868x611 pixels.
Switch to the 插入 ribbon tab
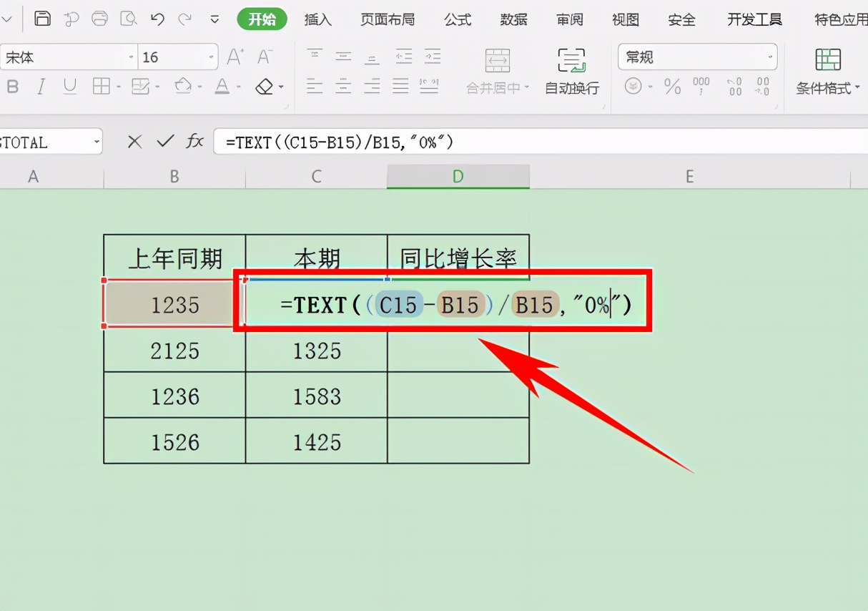pos(317,19)
